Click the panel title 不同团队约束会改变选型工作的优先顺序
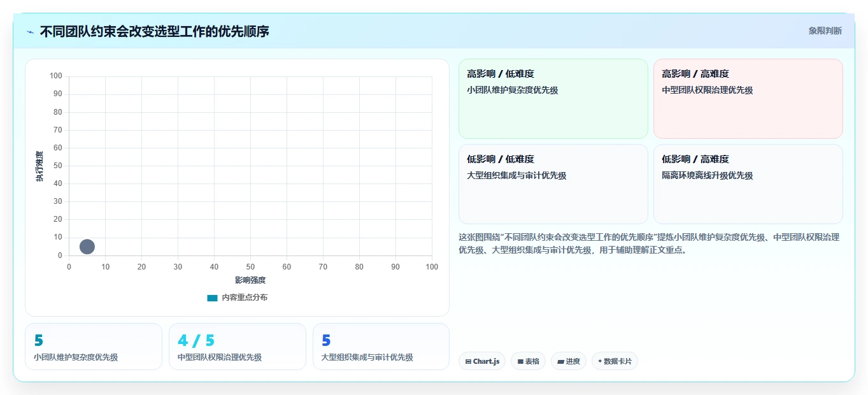868x395 pixels. 154,31
